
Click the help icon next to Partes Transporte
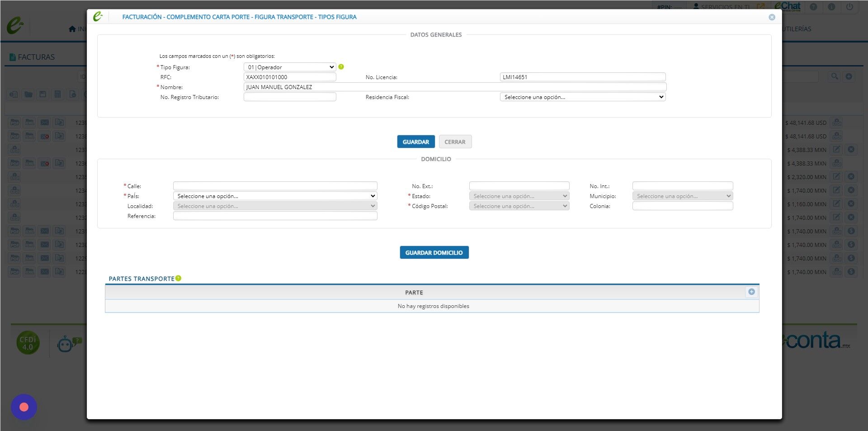178,278
